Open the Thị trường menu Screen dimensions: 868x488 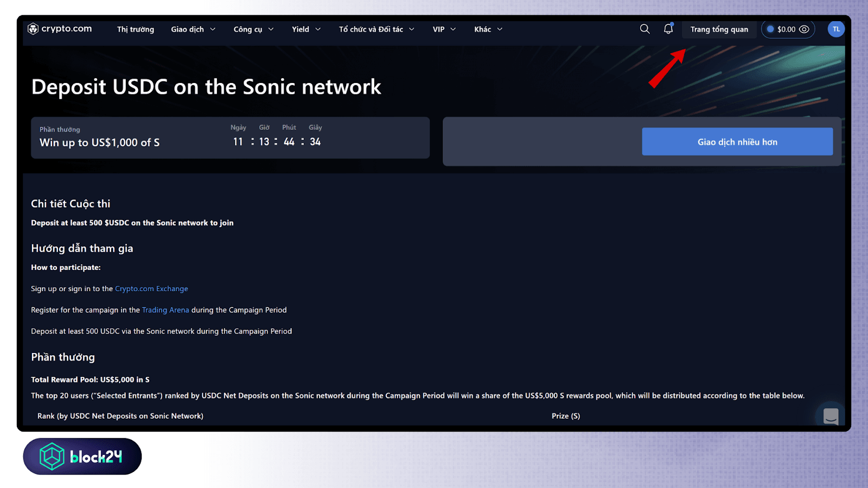click(x=136, y=29)
